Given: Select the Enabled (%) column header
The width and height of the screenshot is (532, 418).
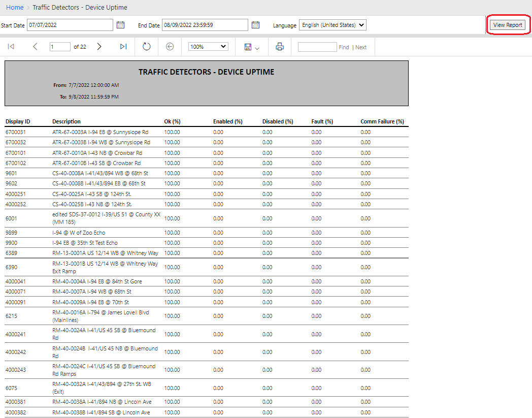Looking at the screenshot, I should (x=227, y=121).
